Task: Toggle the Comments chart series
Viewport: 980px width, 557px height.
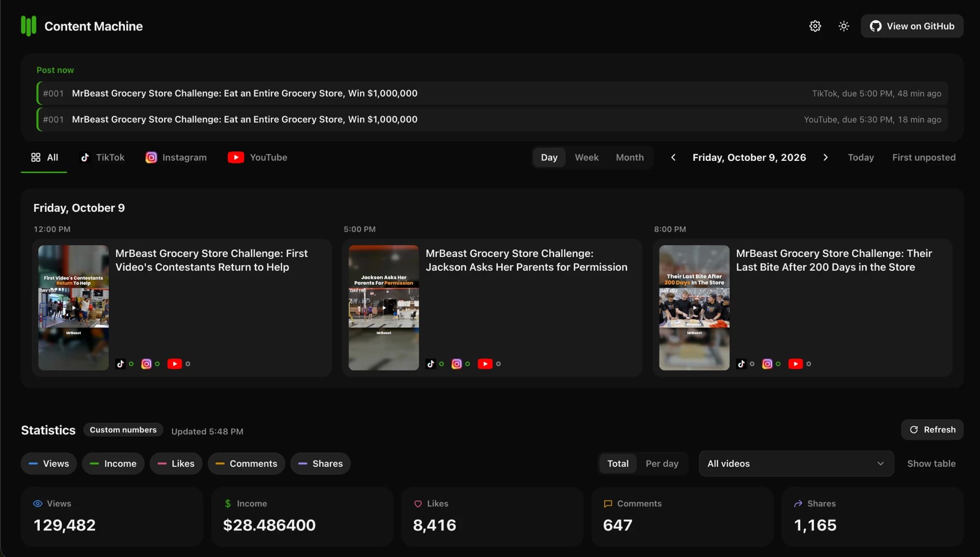Action: 246,463
